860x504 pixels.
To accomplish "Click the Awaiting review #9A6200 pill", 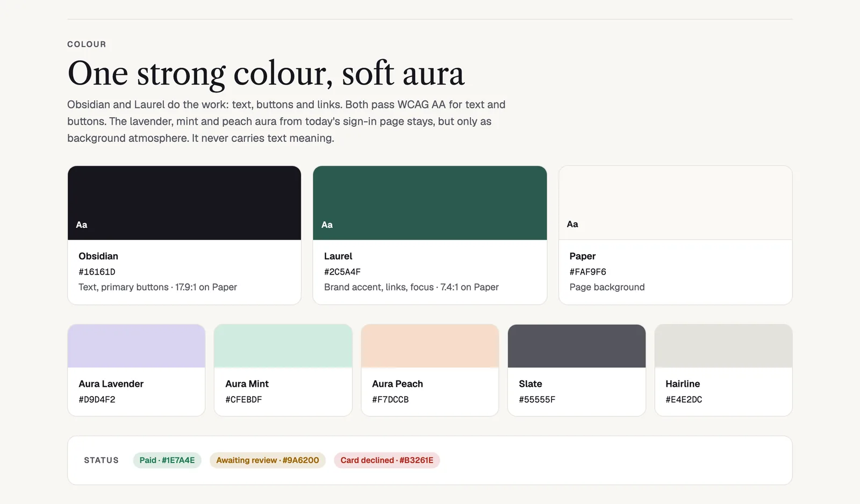I will tap(268, 460).
